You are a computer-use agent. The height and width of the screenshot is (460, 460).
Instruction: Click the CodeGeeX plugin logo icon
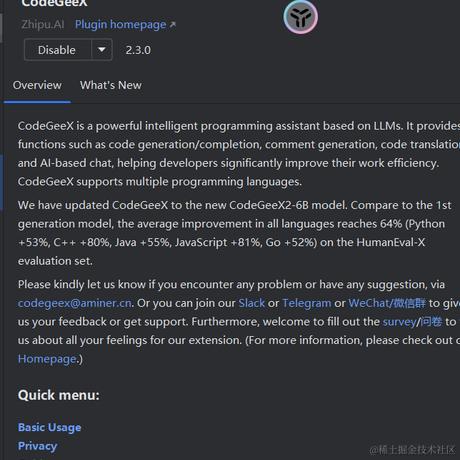pos(300,17)
